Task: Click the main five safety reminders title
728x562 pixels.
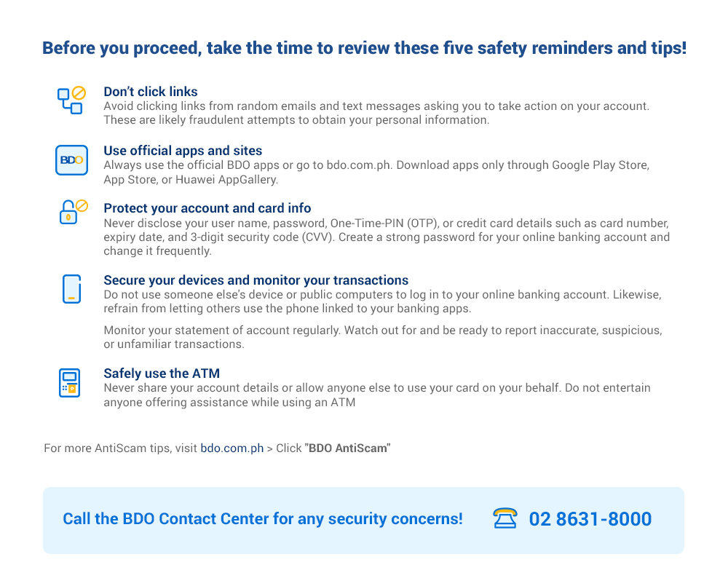Action: [365, 48]
